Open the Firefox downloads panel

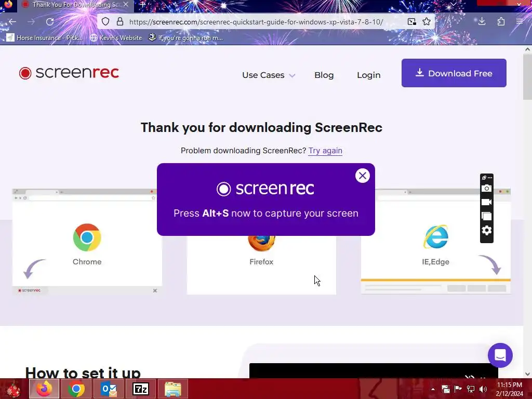(482, 22)
